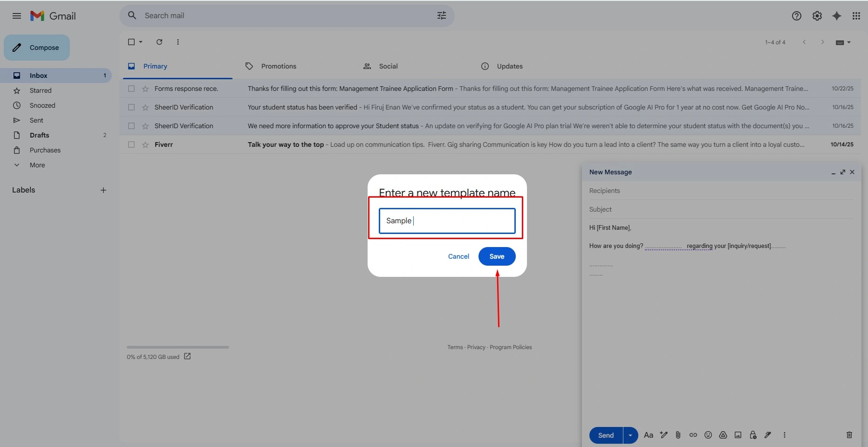Click Cancel in the template dialog
The image size is (868, 447).
click(x=458, y=256)
